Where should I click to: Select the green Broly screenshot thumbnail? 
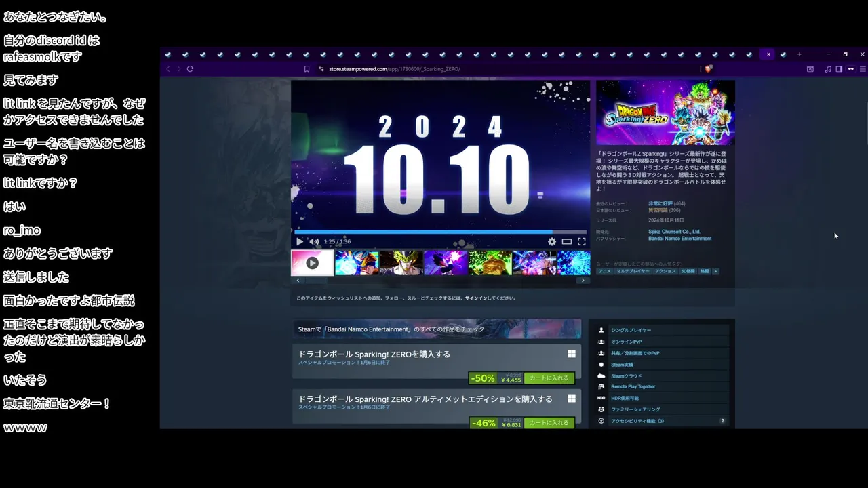tap(490, 263)
